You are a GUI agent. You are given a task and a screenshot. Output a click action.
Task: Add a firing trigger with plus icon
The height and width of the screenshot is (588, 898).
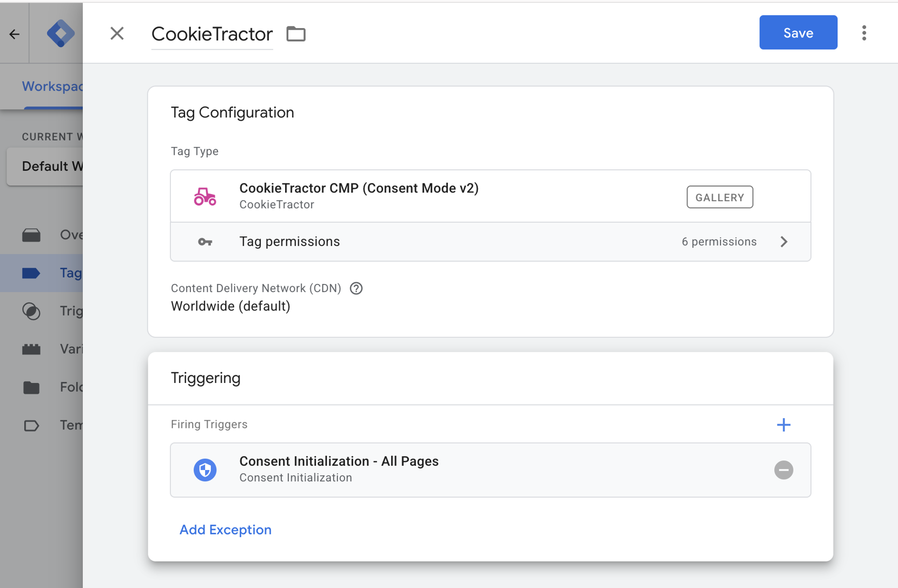(783, 425)
